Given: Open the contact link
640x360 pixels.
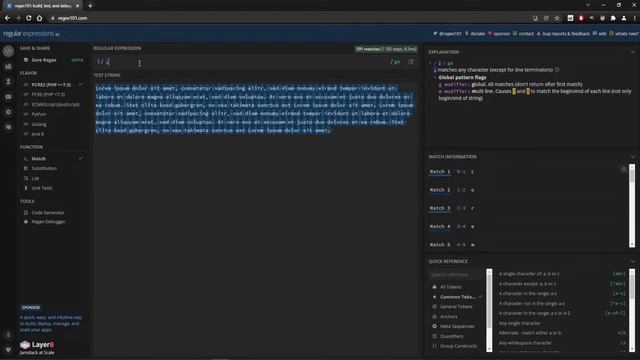Looking at the screenshot, I should pyautogui.click(x=523, y=33).
